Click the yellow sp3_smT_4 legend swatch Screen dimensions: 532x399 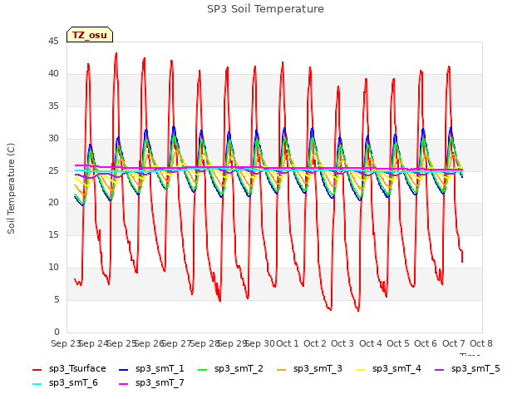[x=361, y=369]
